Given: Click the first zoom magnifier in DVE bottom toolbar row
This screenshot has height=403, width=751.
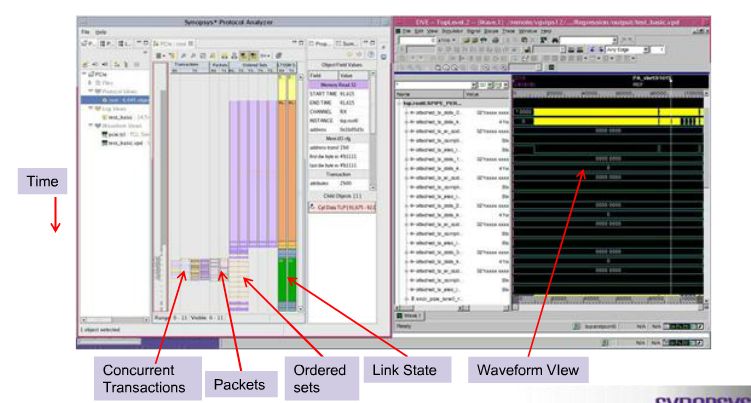Looking at the screenshot, I should [x=438, y=68].
